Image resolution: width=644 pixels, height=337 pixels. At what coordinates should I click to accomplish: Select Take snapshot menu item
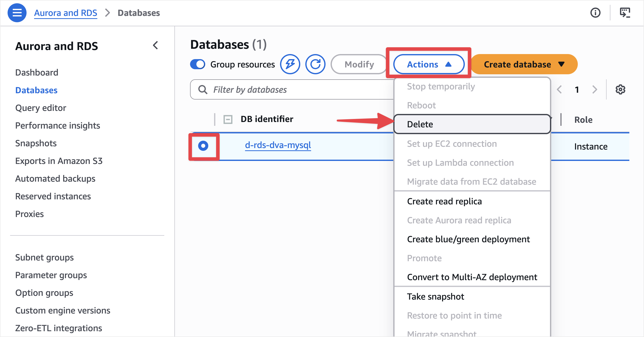pyautogui.click(x=435, y=296)
